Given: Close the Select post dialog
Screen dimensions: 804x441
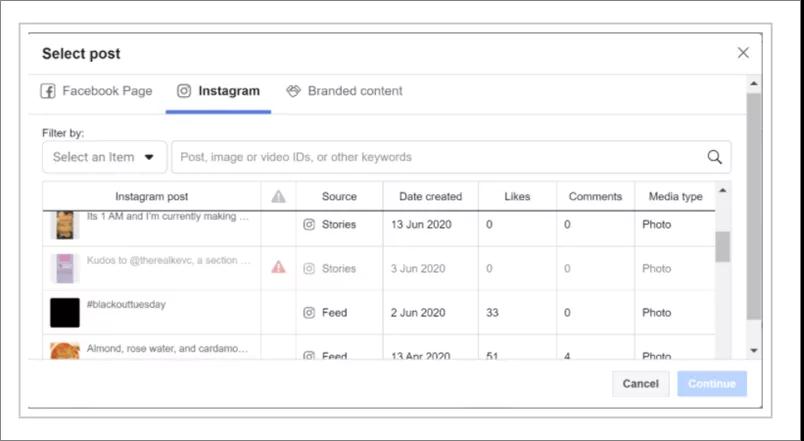Looking at the screenshot, I should (x=743, y=53).
